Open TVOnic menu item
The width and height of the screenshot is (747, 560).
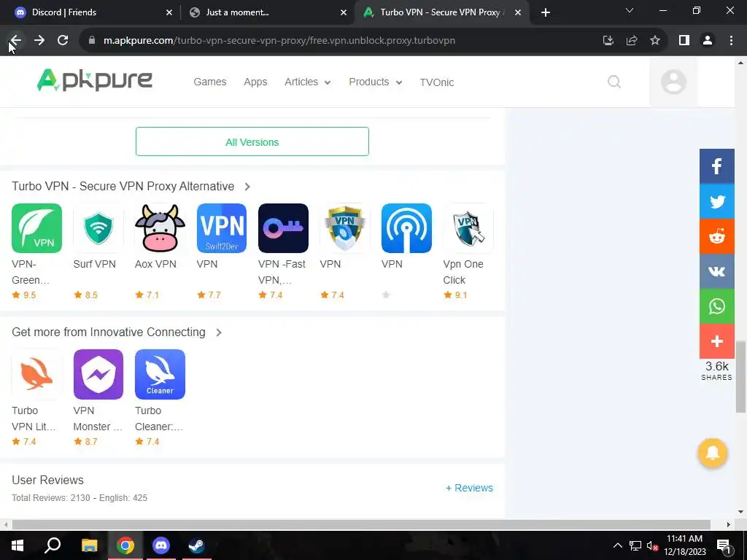437,82
